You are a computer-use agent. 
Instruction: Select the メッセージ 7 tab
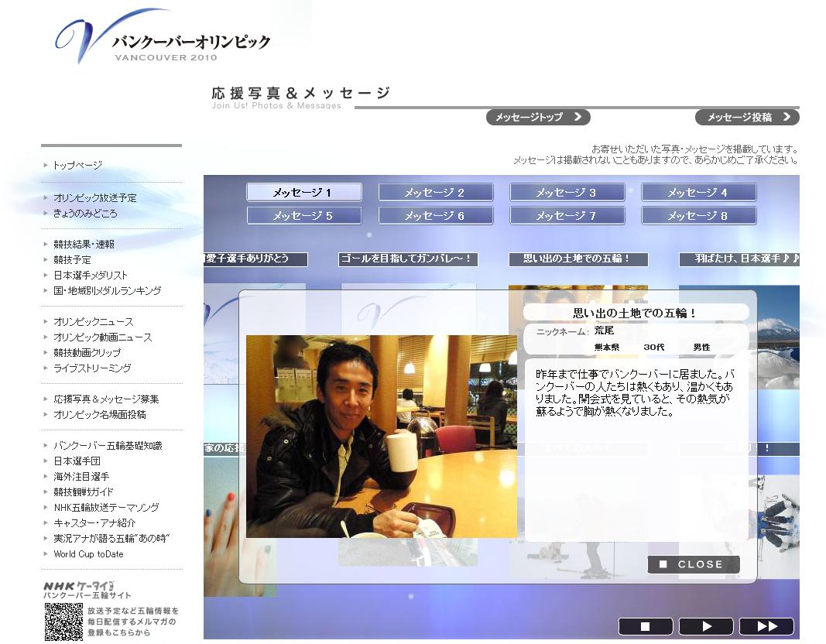567,215
